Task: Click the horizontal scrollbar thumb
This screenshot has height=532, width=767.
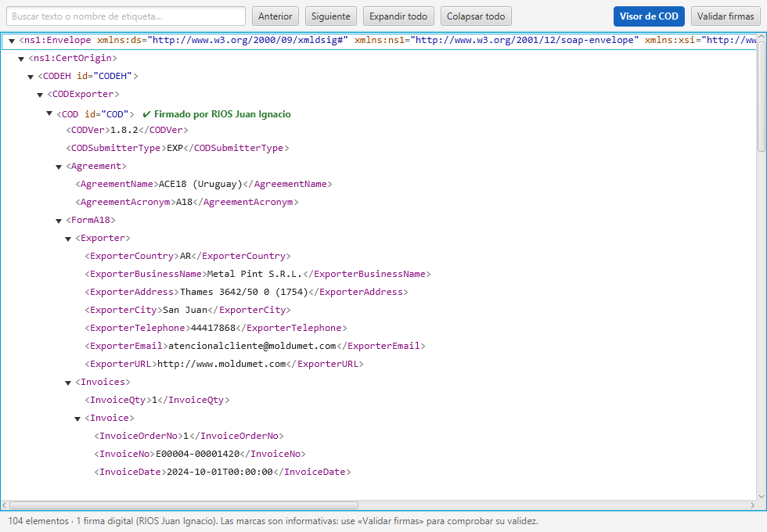Action: point(184,505)
